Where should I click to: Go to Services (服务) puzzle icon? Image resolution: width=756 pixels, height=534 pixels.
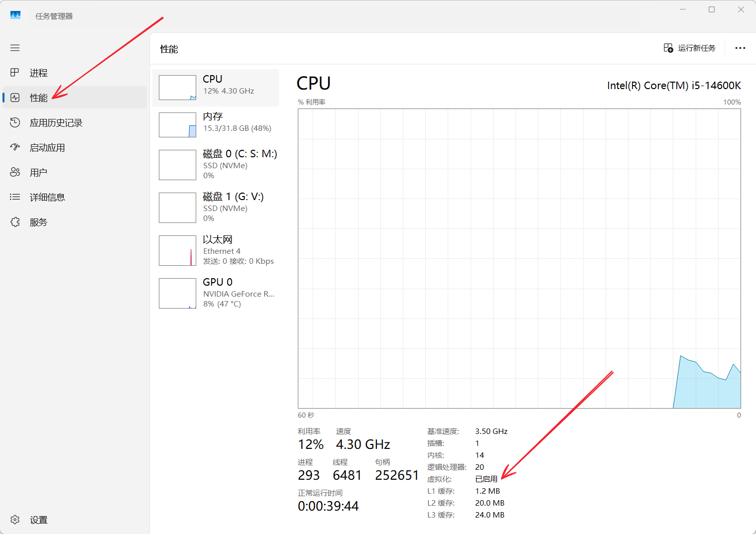pyautogui.click(x=15, y=222)
